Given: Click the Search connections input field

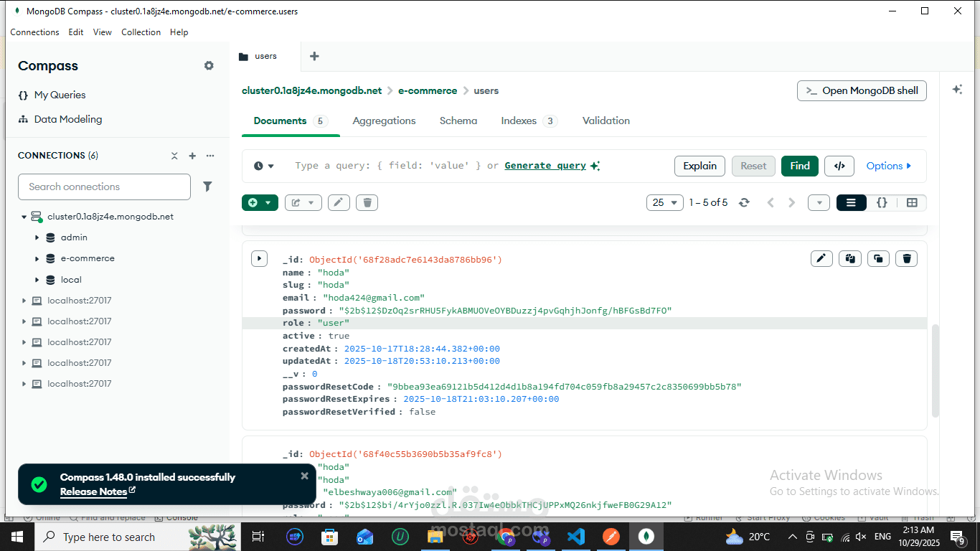Looking at the screenshot, I should click(x=104, y=187).
